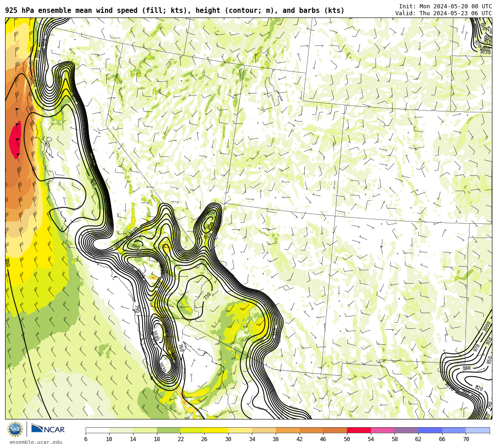Click the colorbar label 30
The image size is (497, 448).
tap(228, 439)
